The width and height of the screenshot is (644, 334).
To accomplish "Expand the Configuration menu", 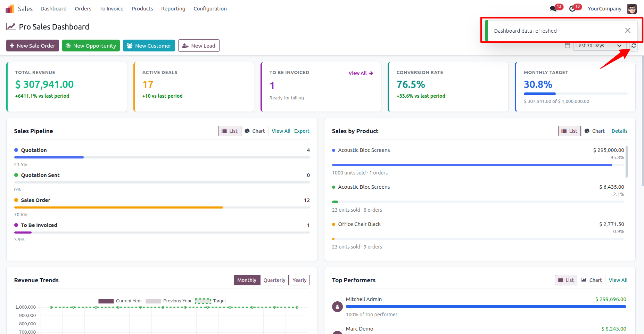I will point(210,9).
